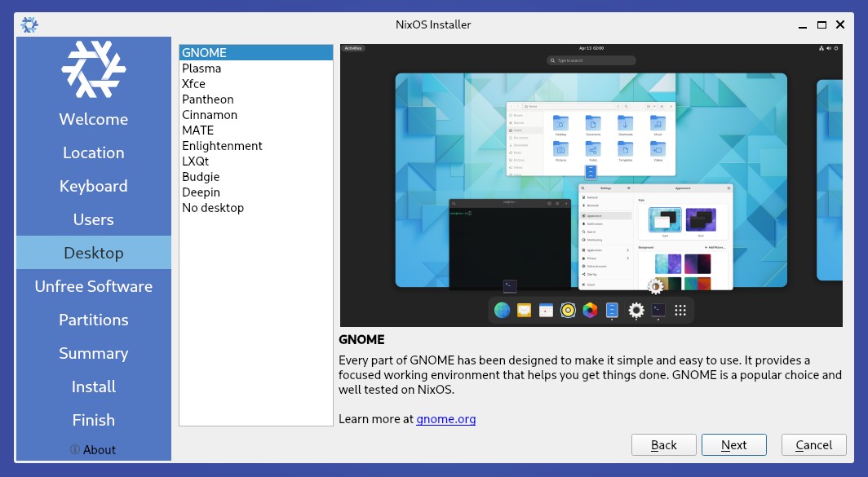
Task: Click the About info icon
Action: tap(75, 449)
